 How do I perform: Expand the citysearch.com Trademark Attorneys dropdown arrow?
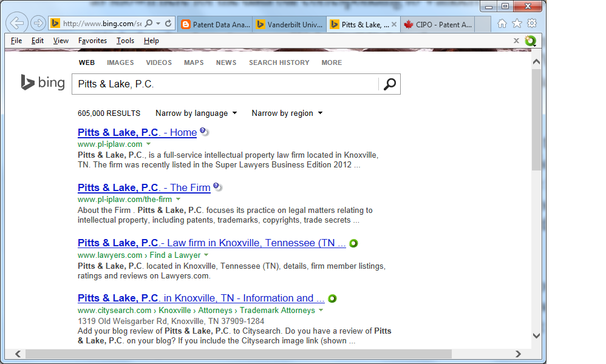[321, 310]
